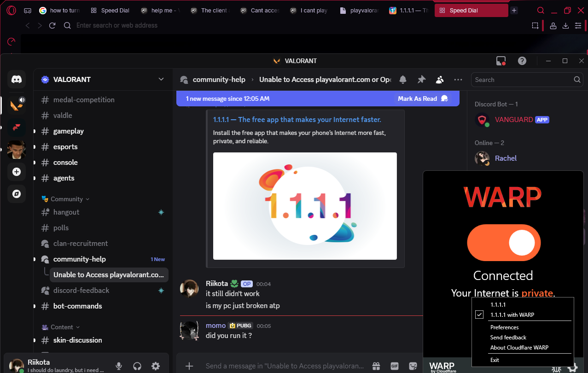588x373 pixels.
Task: Open Preferences in WARP menu
Action: [504, 327]
